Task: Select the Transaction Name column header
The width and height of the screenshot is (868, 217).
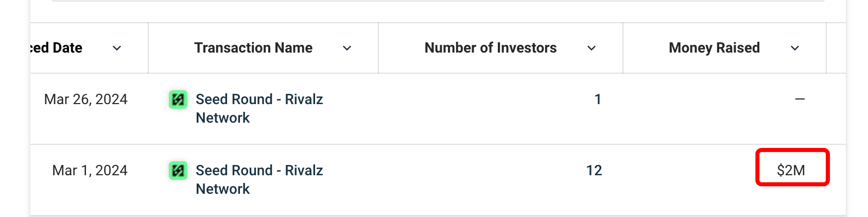Action: 253,48
